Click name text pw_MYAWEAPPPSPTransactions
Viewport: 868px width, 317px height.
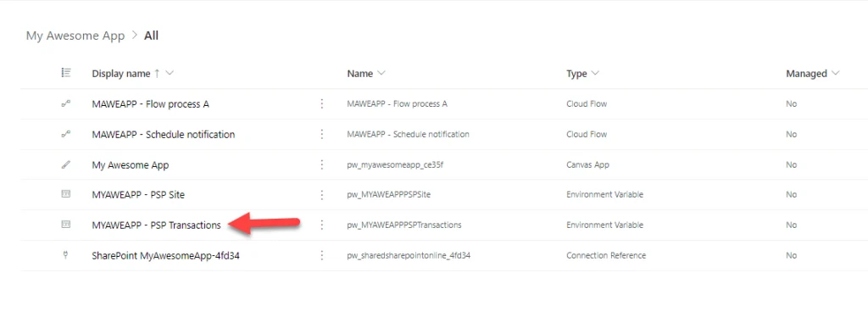point(404,225)
